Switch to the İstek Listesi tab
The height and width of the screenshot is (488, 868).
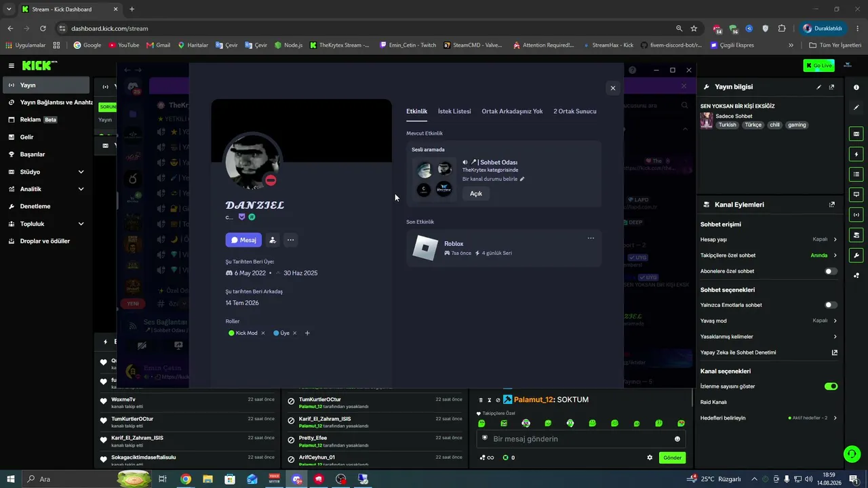click(454, 111)
